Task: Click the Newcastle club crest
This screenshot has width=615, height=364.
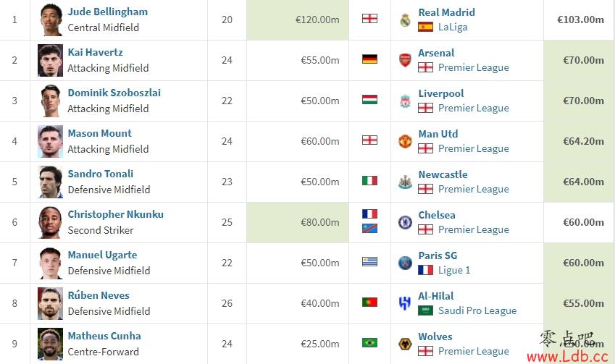Action: (x=405, y=182)
